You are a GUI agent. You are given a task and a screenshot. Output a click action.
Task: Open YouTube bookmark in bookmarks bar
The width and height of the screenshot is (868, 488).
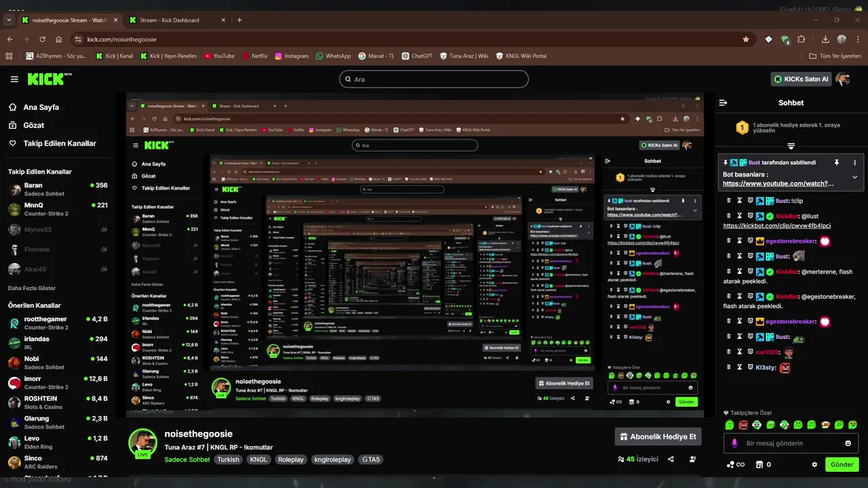pyautogui.click(x=219, y=56)
